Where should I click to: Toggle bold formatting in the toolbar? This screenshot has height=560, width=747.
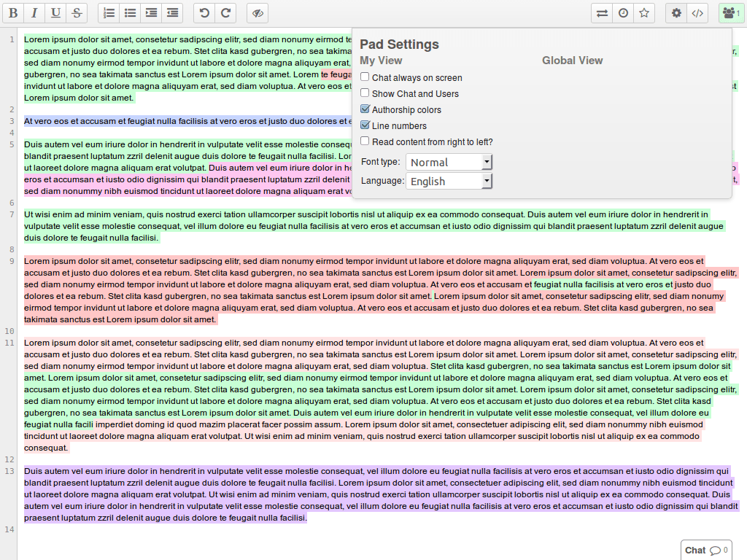(13, 13)
